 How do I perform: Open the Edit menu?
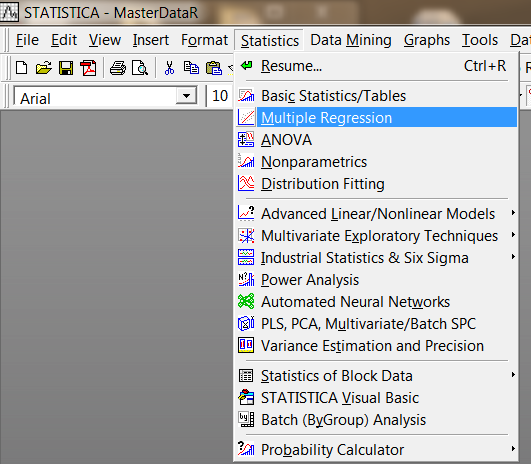[x=64, y=40]
